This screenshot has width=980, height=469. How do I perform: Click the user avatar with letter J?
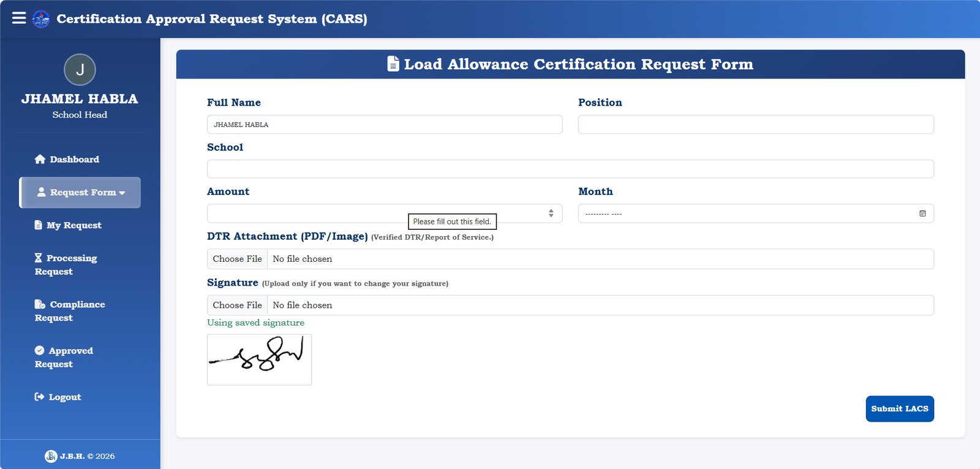pos(80,70)
